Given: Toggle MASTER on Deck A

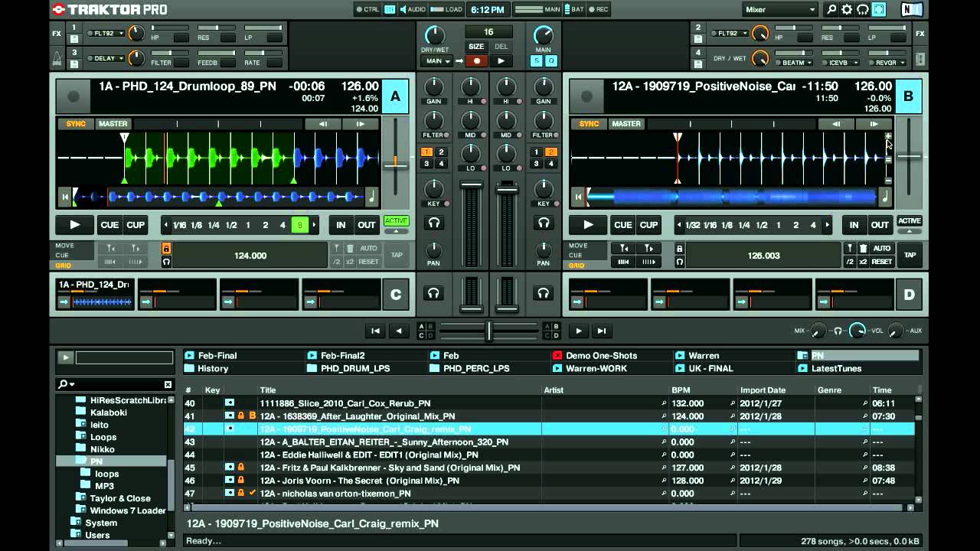Looking at the screenshot, I should coord(113,124).
